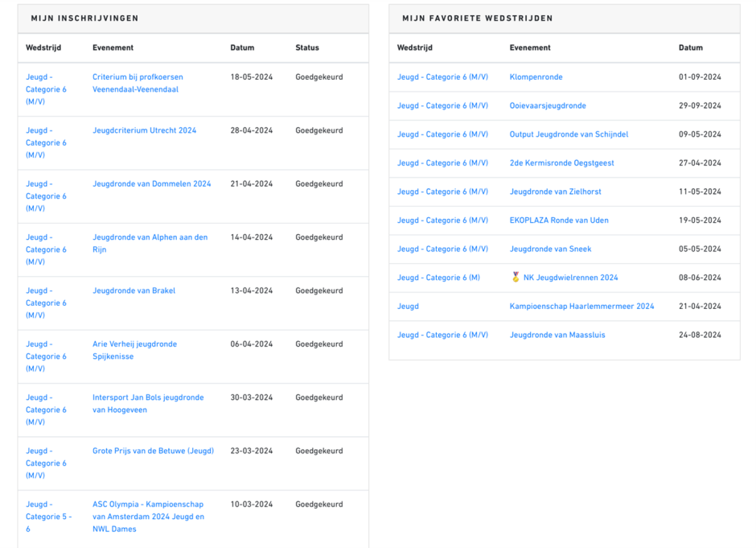This screenshot has width=756, height=548.
Task: Open the Jeugd - Categorie 5 - 6 race link
Action: (x=48, y=517)
